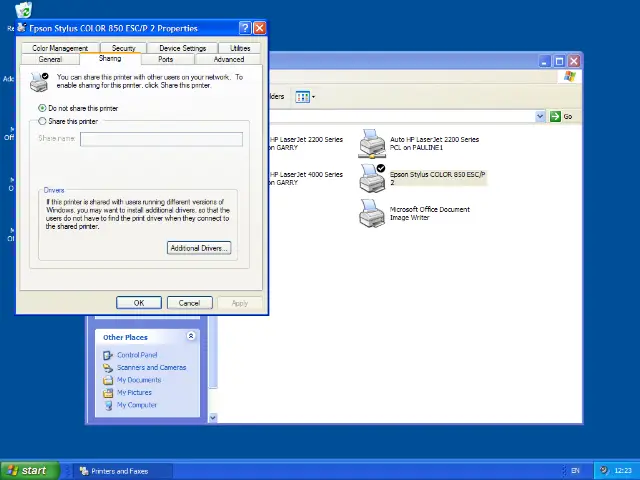Select the Epson Stylus COLOR 850 printer icon

(x=372, y=178)
